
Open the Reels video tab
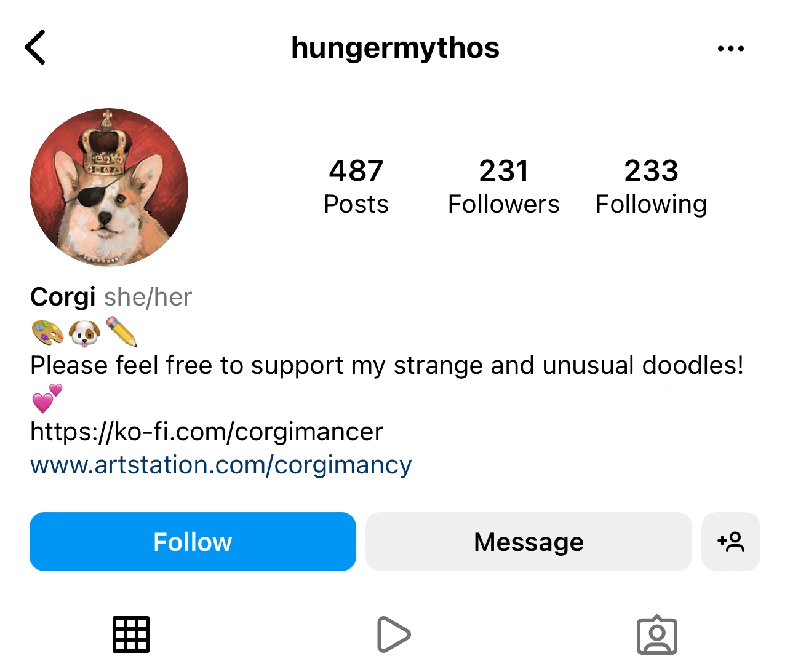pyautogui.click(x=394, y=634)
